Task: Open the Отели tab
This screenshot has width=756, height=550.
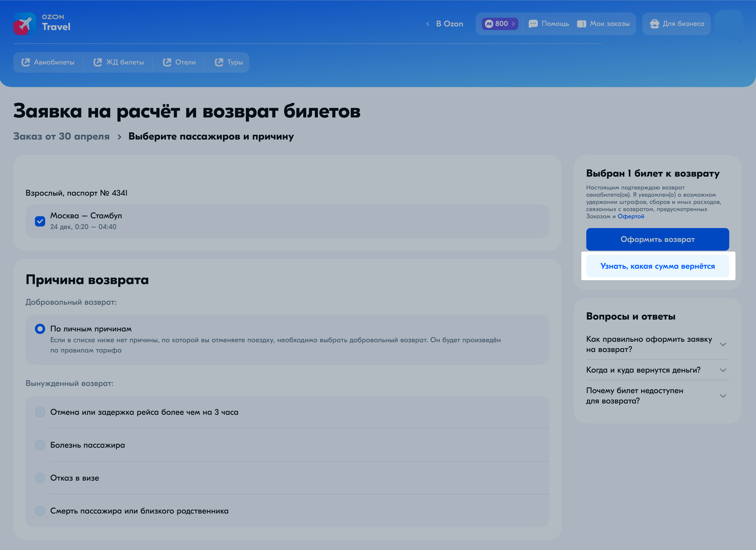Action: (x=179, y=62)
